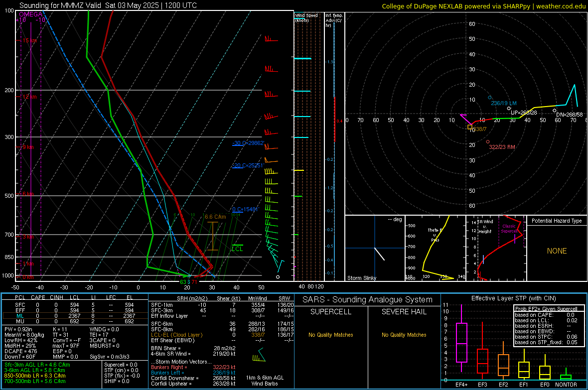This screenshot has width=588, height=390.
Task: Select the EFF parcel row
Action: 74,310
